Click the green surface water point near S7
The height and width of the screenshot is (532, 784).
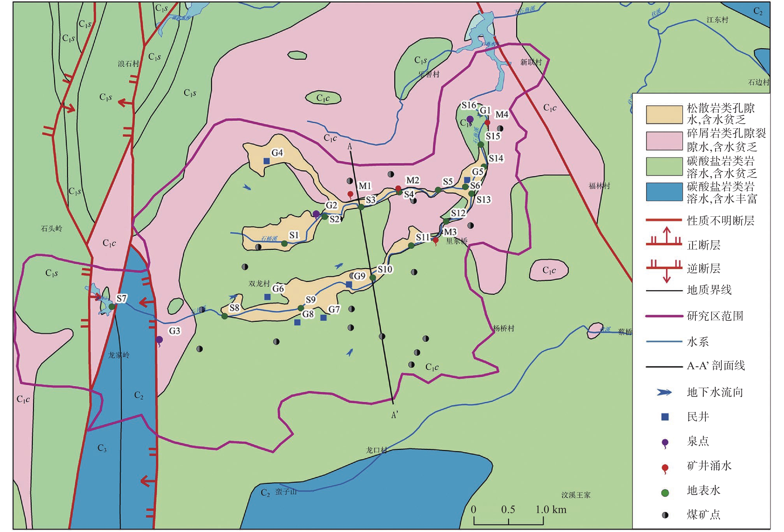(x=112, y=307)
